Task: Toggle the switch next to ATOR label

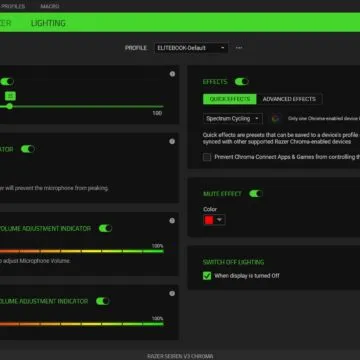Action: pos(28,149)
